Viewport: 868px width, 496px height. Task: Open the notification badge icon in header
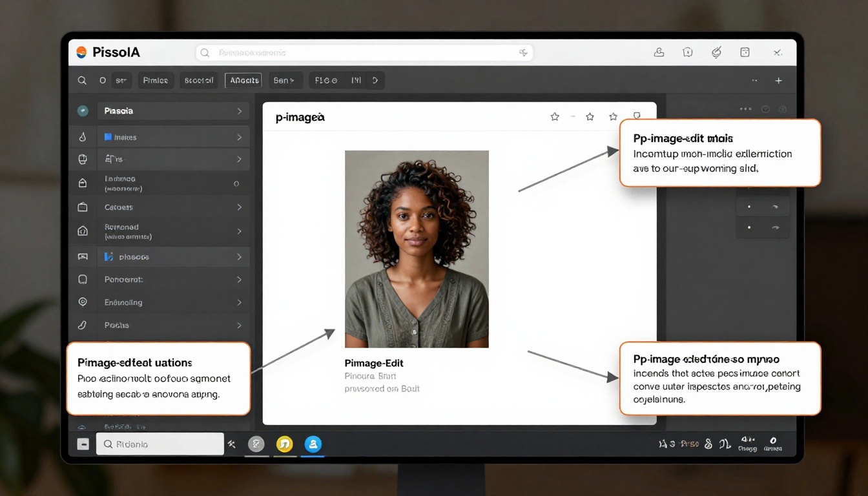[x=688, y=52]
